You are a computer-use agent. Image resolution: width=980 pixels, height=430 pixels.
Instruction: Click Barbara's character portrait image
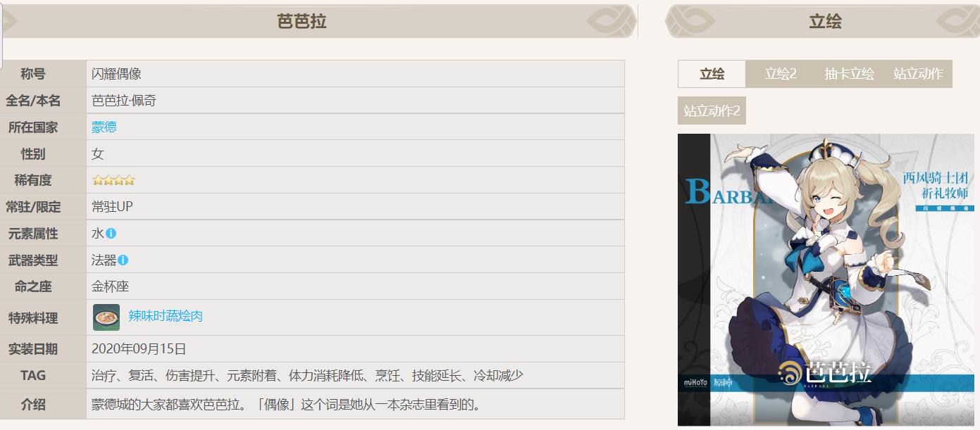coord(824,267)
